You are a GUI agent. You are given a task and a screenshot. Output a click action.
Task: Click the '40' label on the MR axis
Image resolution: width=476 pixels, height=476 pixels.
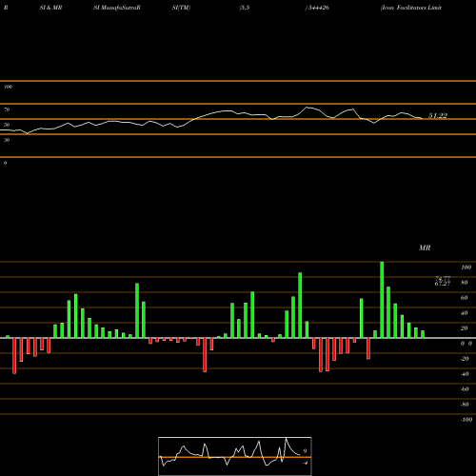click(x=465, y=313)
